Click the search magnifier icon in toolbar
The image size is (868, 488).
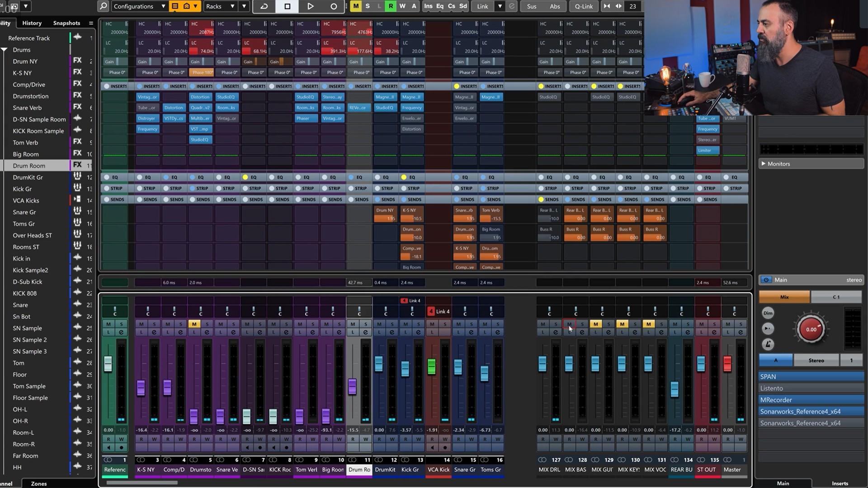[x=104, y=6]
